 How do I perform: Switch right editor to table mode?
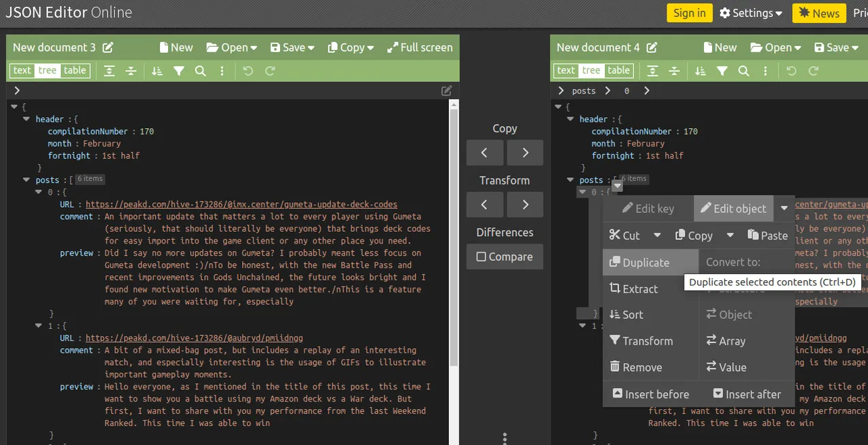[618, 71]
